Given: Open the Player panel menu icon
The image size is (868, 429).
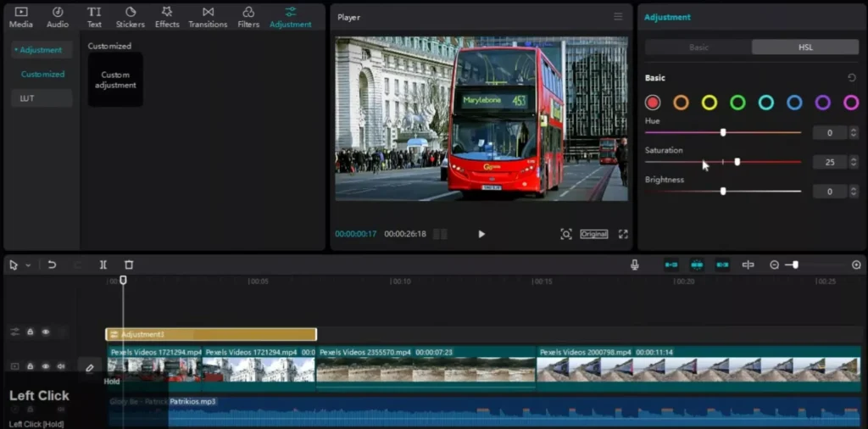Looking at the screenshot, I should 618,17.
